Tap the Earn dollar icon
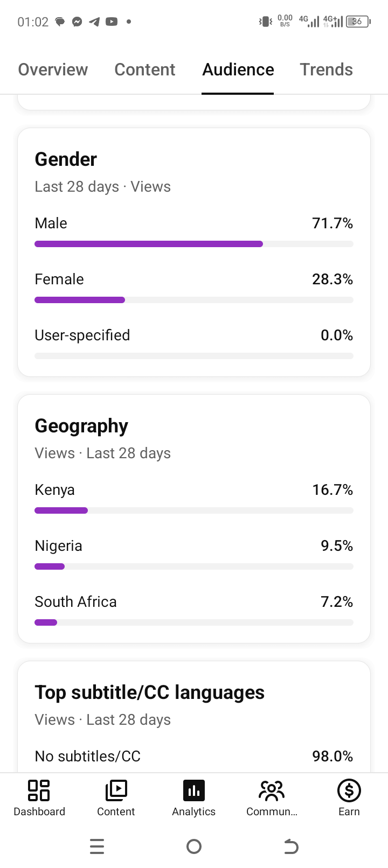Image resolution: width=388 pixels, height=868 pixels. (x=349, y=790)
